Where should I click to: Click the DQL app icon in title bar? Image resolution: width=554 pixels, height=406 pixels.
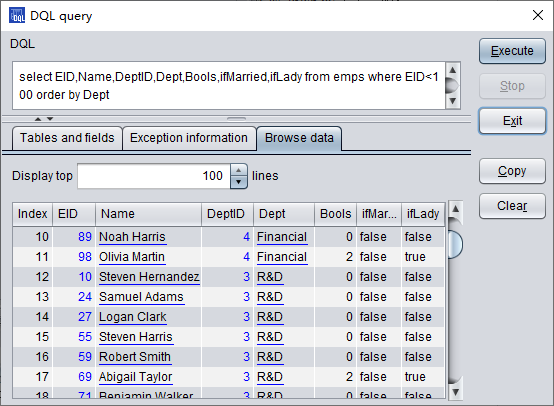coord(17,16)
